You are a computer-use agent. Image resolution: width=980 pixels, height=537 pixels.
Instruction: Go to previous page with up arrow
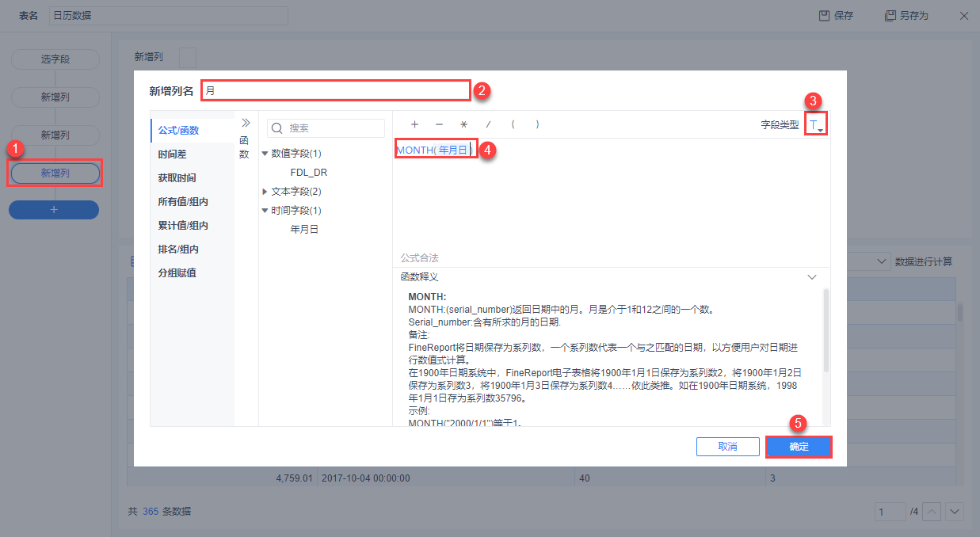coord(933,512)
